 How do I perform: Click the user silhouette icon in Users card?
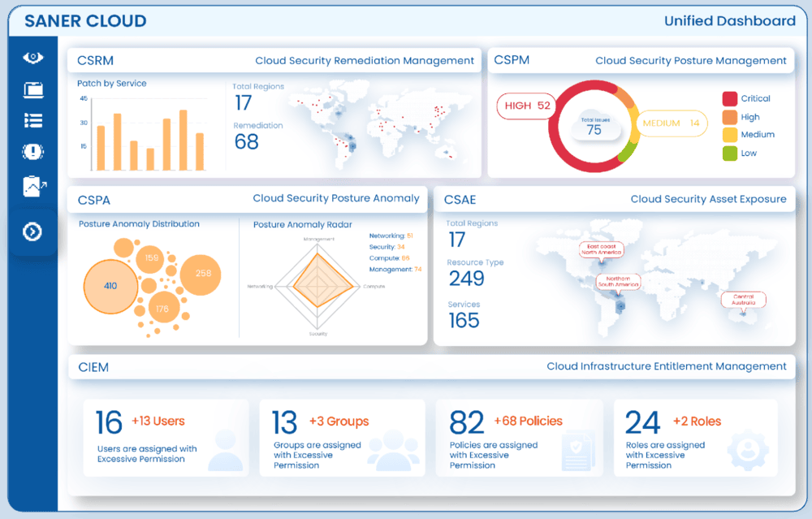tap(226, 450)
